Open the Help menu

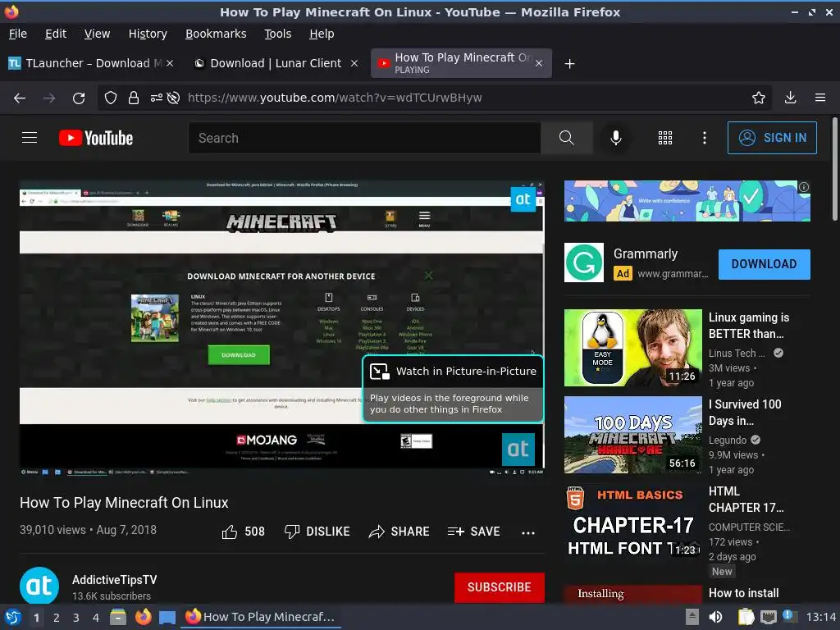(x=322, y=34)
